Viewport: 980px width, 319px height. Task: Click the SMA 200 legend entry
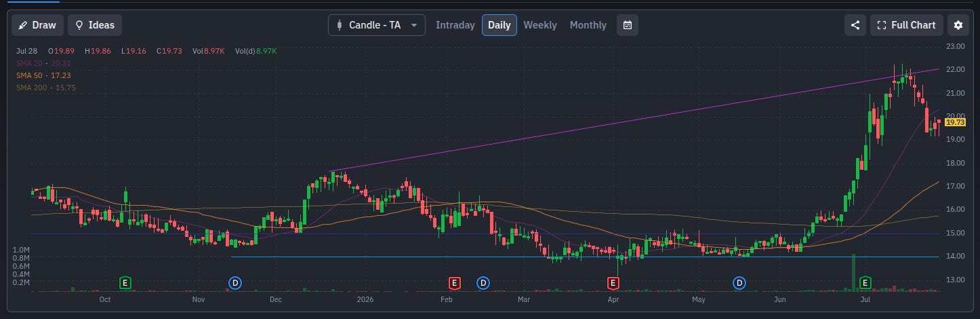coord(45,88)
